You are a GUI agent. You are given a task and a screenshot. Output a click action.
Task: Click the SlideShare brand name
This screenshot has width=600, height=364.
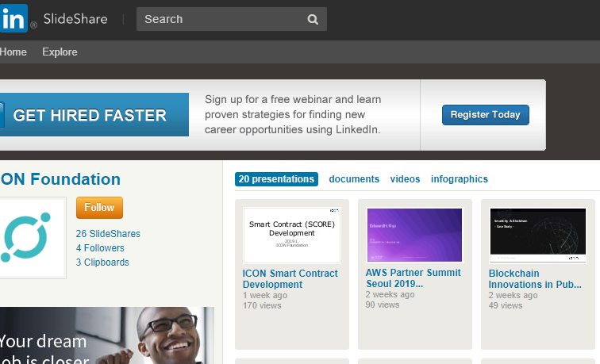tap(75, 19)
